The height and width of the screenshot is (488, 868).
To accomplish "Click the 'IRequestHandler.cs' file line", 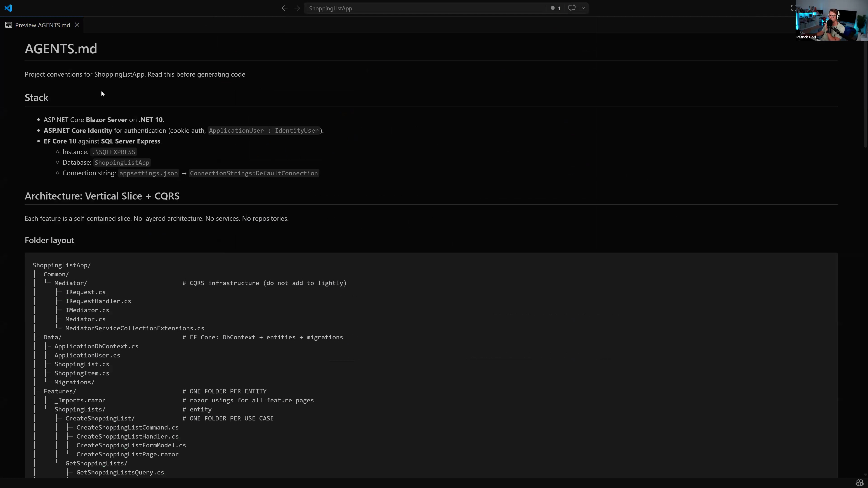I will click(98, 301).
